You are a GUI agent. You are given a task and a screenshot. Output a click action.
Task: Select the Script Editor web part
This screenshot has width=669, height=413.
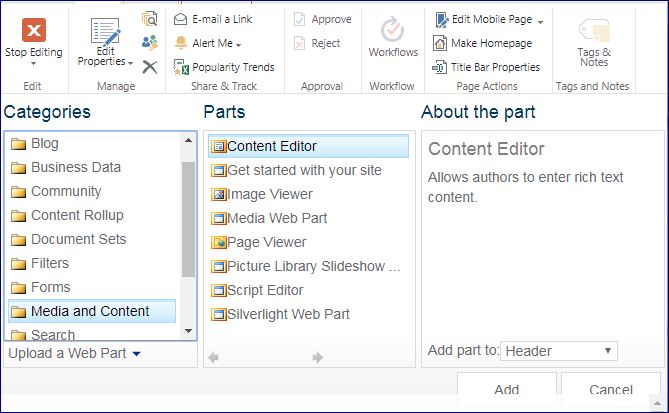265,290
